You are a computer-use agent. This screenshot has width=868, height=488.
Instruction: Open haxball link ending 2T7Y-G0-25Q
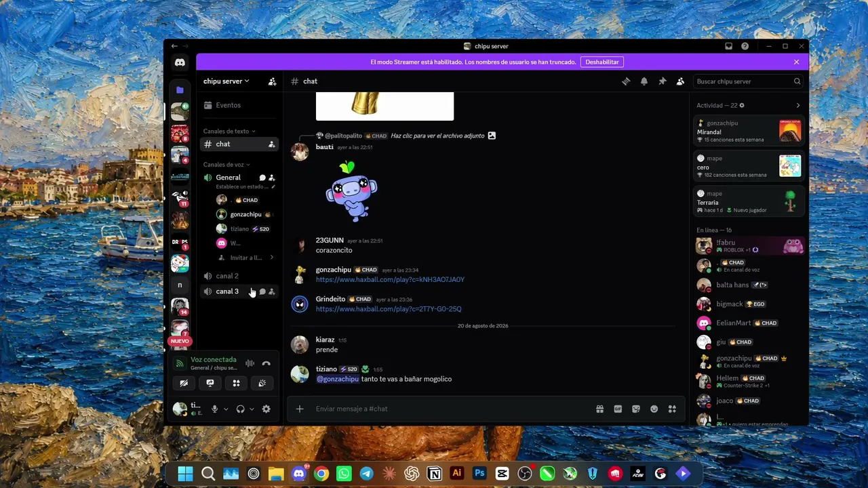(x=389, y=309)
